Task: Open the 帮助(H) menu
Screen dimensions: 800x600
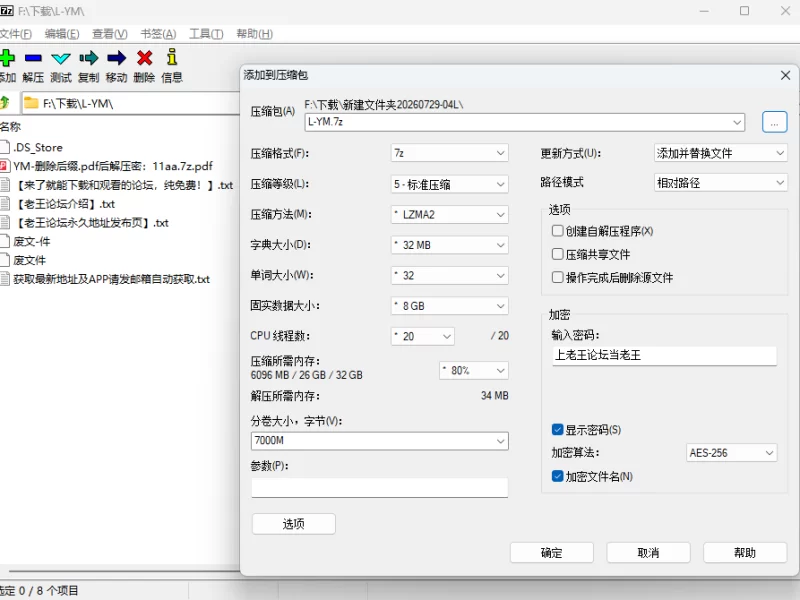Action: click(x=254, y=34)
